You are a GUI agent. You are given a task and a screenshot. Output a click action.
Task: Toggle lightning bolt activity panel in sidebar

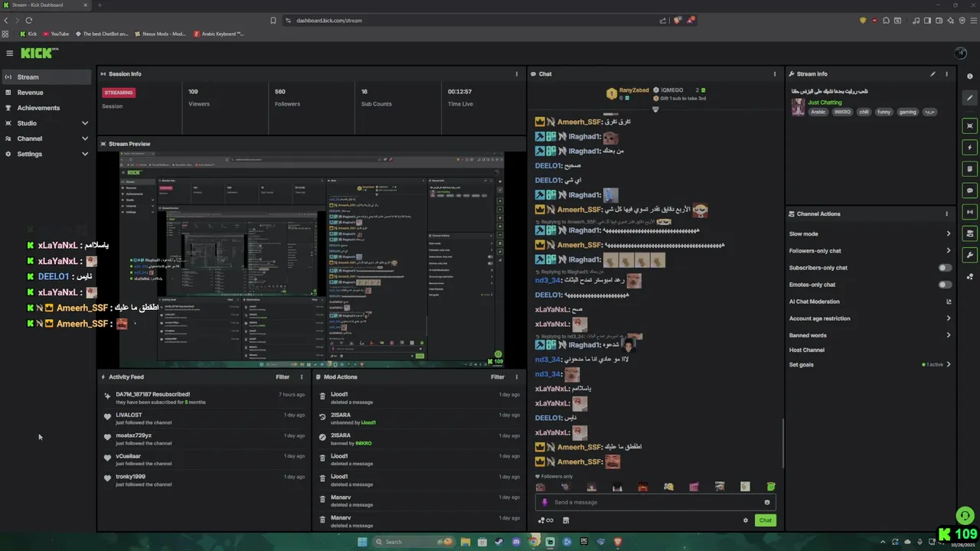[970, 147]
